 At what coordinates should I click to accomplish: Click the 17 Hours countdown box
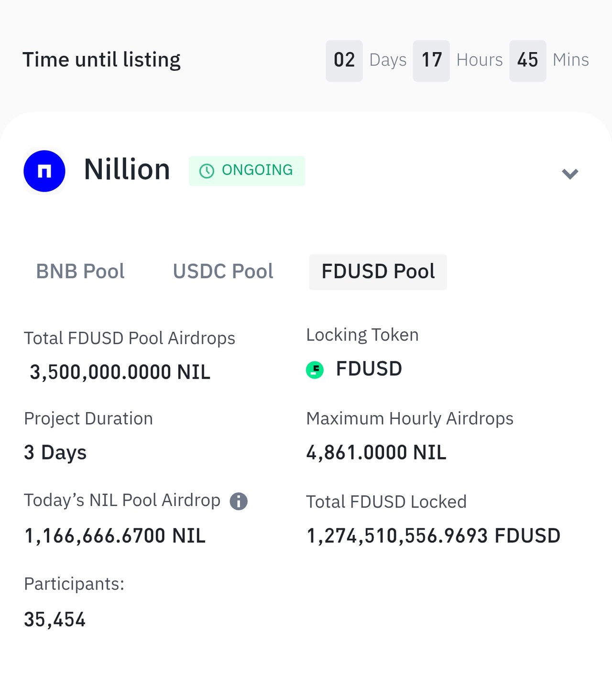(431, 61)
